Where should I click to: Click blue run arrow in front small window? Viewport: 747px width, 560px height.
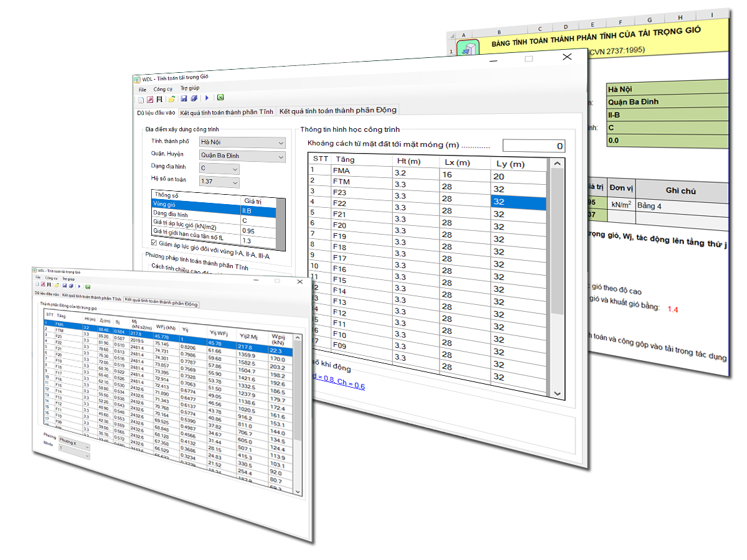[79, 286]
